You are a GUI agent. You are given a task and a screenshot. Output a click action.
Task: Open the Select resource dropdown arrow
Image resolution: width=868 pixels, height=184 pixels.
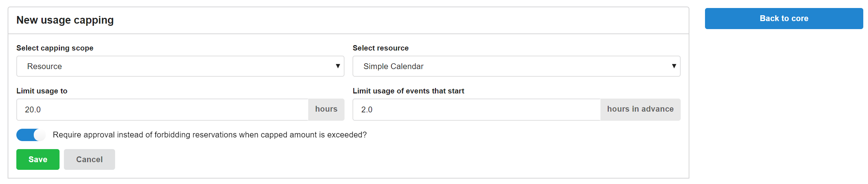[x=674, y=66]
